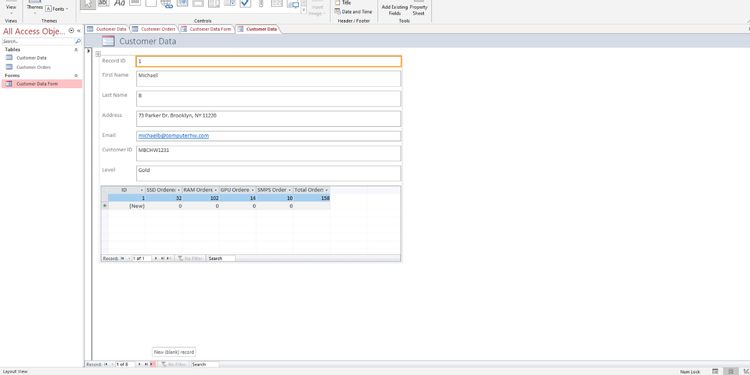The width and height of the screenshot is (750, 375).
Task: Go to first record in subform navigator
Action: [122, 258]
